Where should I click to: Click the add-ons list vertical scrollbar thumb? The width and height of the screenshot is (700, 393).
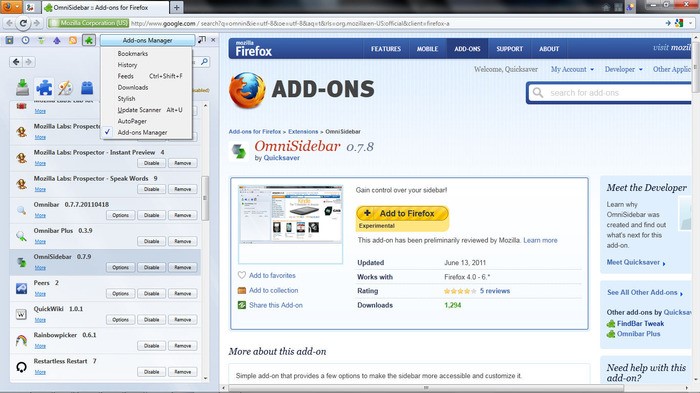pyautogui.click(x=205, y=198)
